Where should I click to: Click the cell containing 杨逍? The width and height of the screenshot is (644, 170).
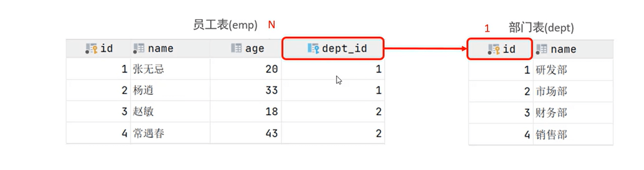[x=170, y=90]
